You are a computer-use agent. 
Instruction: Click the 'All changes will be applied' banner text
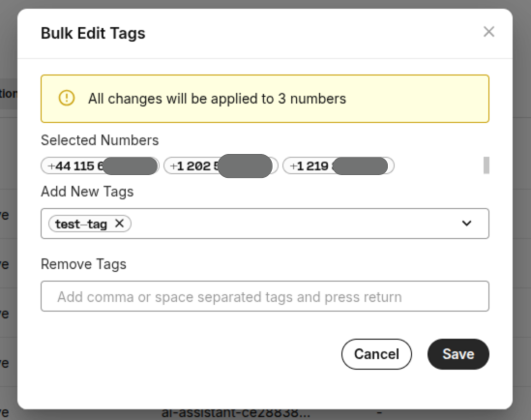tap(217, 99)
